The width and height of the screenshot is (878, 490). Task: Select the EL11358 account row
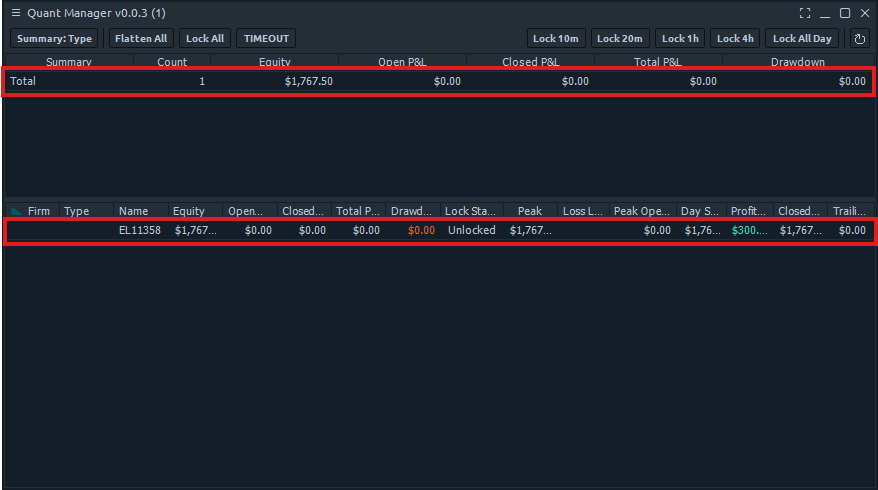pos(139,230)
